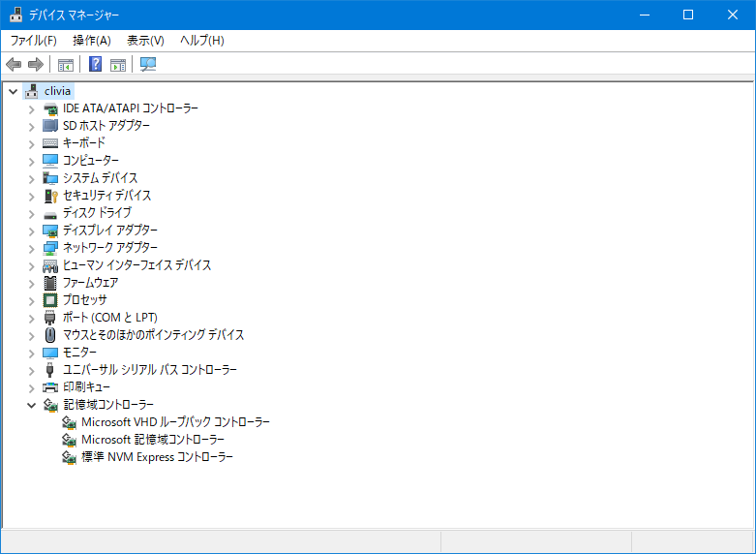Select the ファームウェア row
Viewport: 756px width, 554px height.
click(91, 283)
